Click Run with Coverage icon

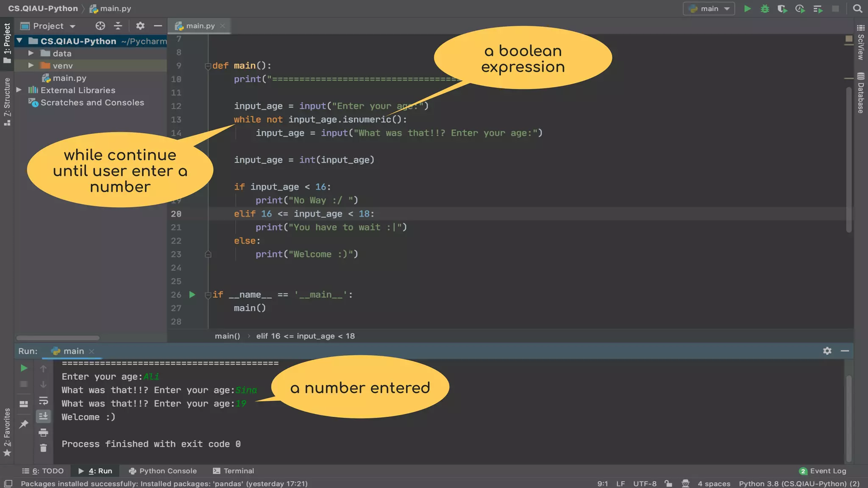tap(782, 8)
